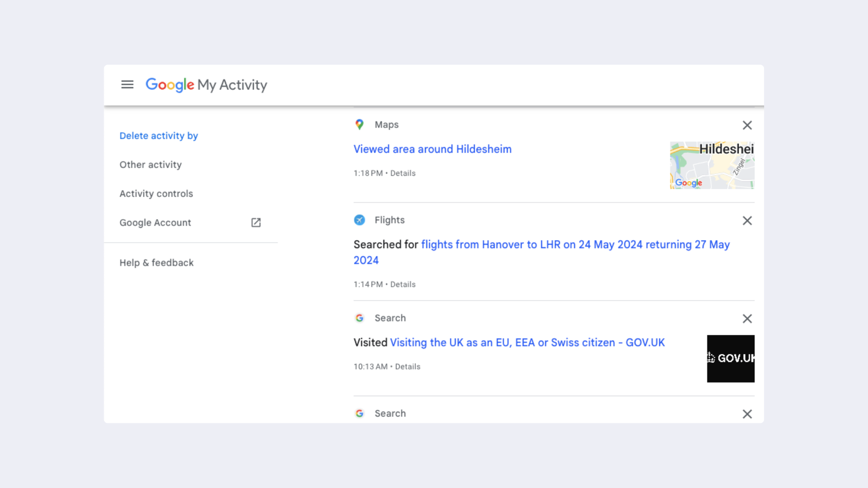Select Delete activity by

(159, 136)
